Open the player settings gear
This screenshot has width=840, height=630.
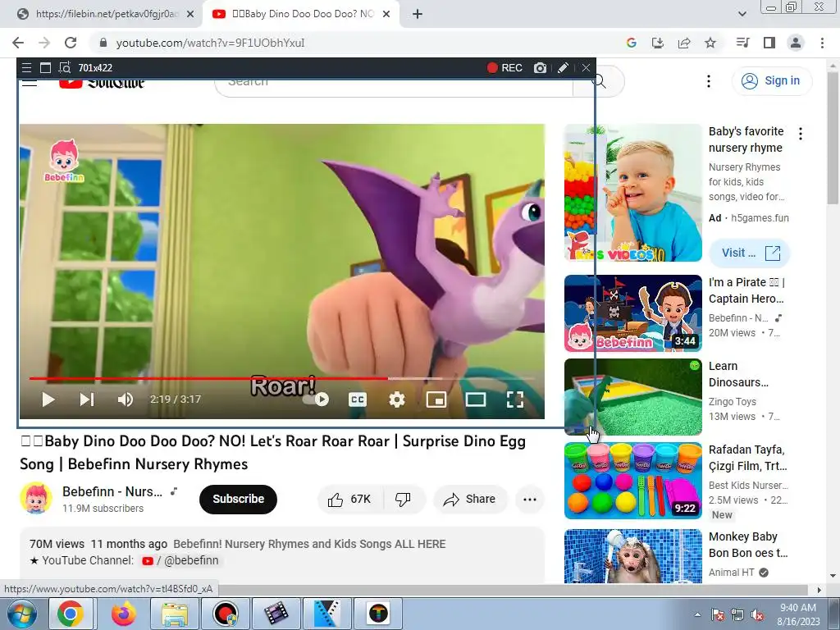point(397,399)
